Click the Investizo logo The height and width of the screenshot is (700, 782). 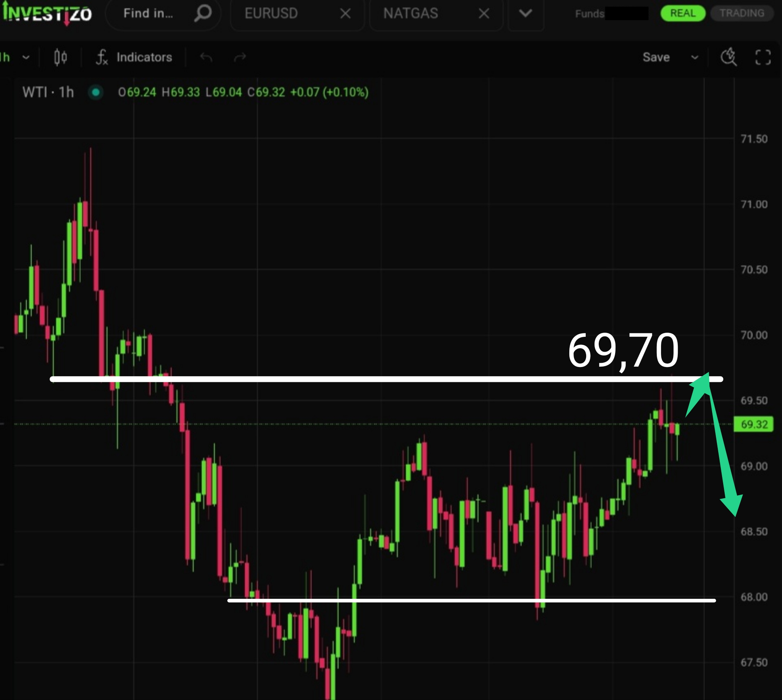(x=47, y=14)
